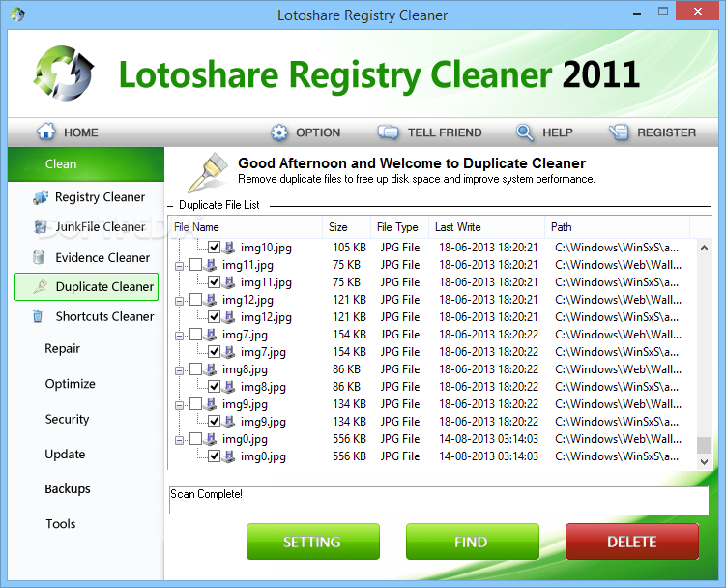Click the REGISTER notepad icon

[x=619, y=132]
